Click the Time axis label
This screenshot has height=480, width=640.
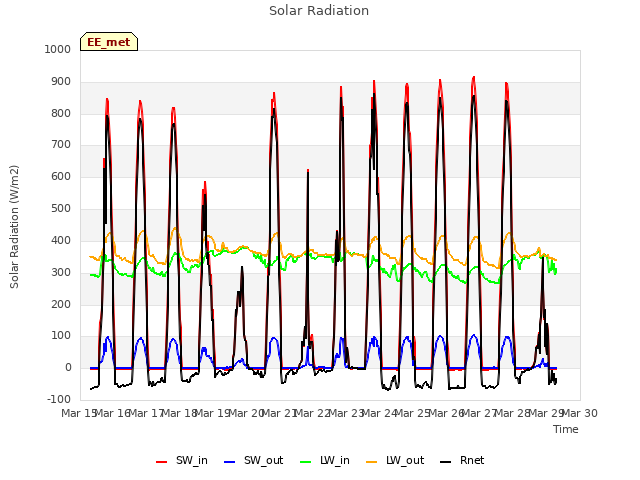[x=566, y=429]
